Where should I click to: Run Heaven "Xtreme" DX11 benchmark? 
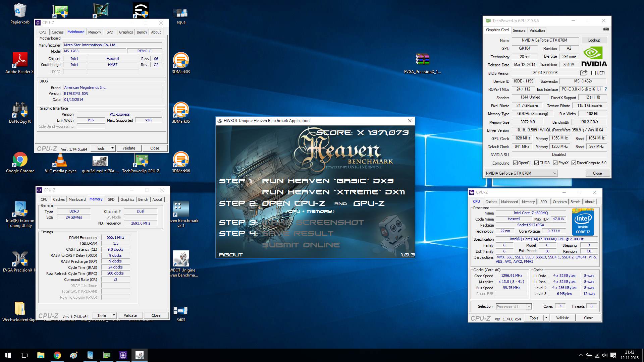pos(333,192)
